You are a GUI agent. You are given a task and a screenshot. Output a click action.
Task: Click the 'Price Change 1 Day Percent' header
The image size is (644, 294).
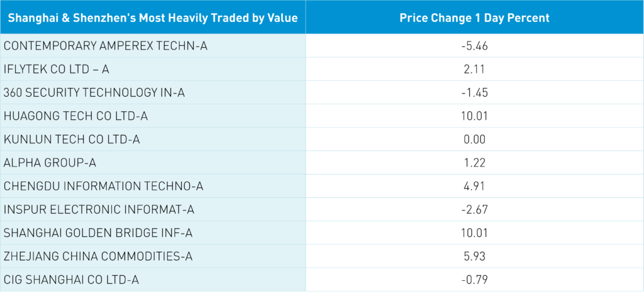pyautogui.click(x=474, y=18)
